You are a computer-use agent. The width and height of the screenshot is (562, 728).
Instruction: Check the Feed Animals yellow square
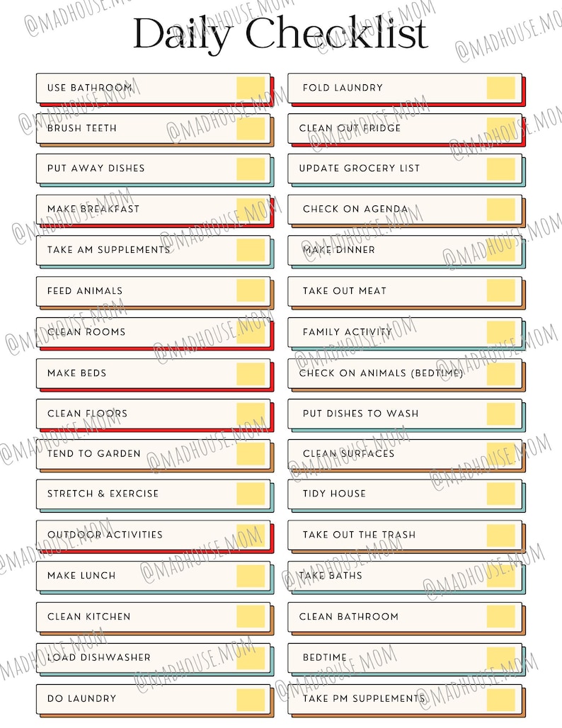coord(251,291)
